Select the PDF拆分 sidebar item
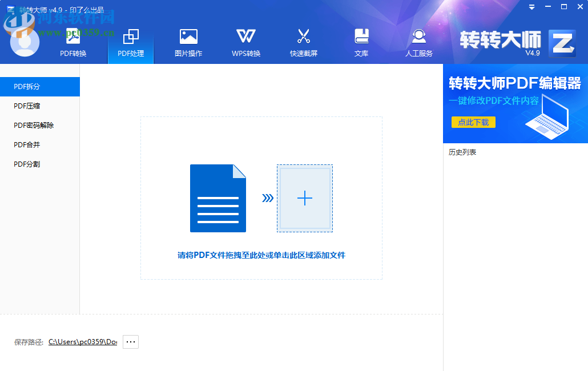Image resolution: width=588 pixels, height=371 pixels. (x=26, y=86)
